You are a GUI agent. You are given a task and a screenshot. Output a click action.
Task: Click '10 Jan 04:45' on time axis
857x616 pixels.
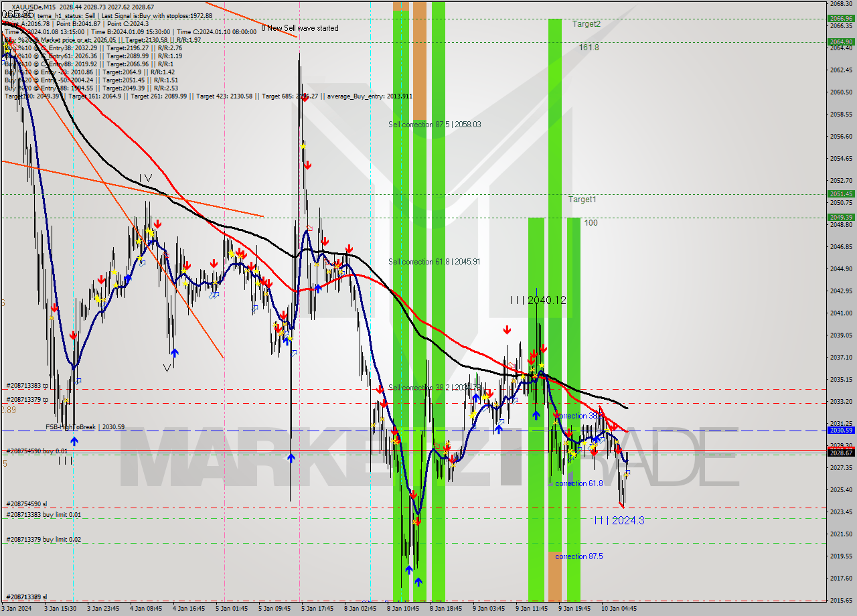617,609
